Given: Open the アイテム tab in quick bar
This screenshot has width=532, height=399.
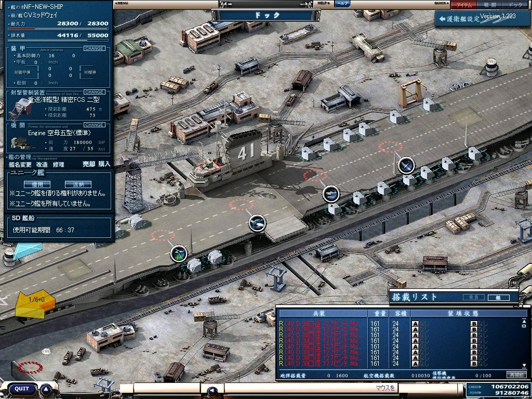Looking at the screenshot, I should pyautogui.click(x=464, y=5).
